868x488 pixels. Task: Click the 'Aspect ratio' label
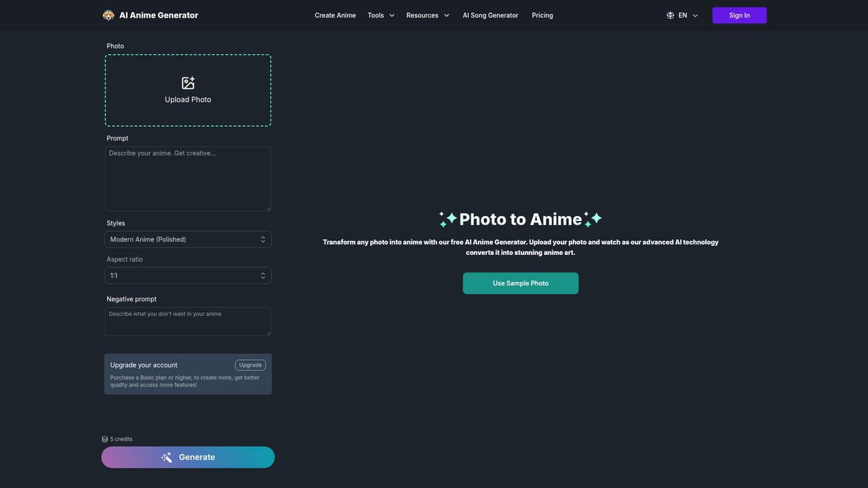[x=125, y=259]
